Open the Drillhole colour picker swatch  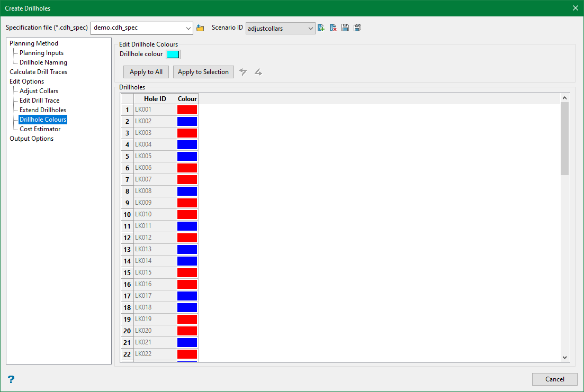pyautogui.click(x=173, y=54)
